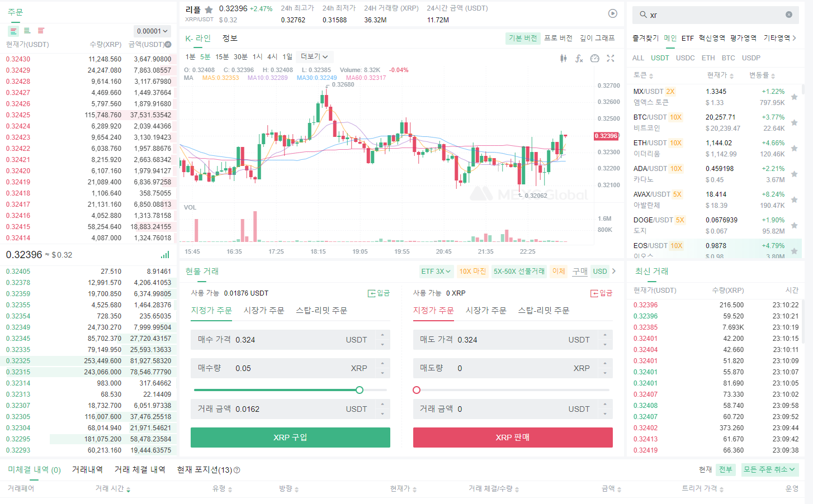Sort market list by 현재가 column
Screen dimensions: 813x504
point(720,75)
